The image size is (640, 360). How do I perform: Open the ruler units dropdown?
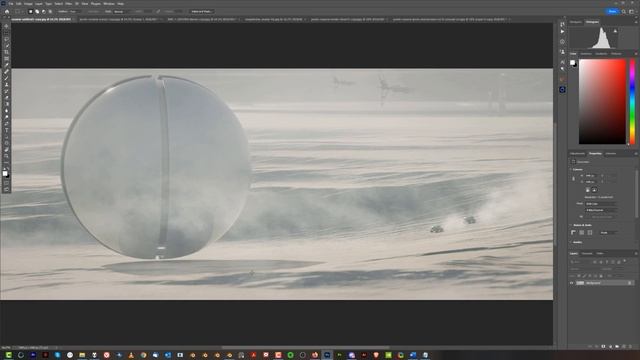[x=608, y=232]
